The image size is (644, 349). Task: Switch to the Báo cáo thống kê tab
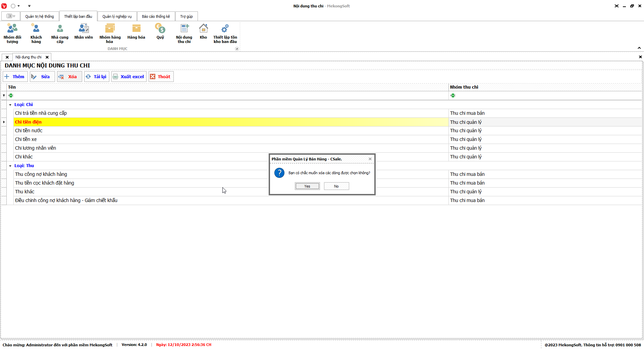[x=156, y=16]
